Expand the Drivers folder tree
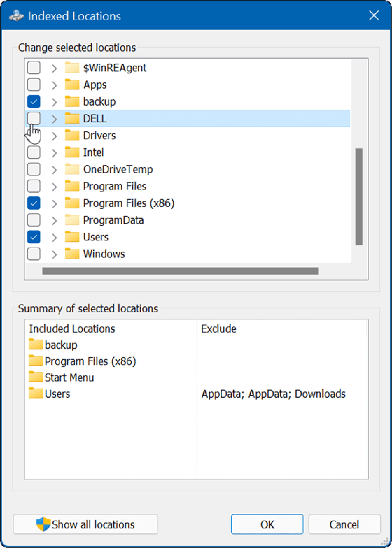 pyautogui.click(x=54, y=135)
